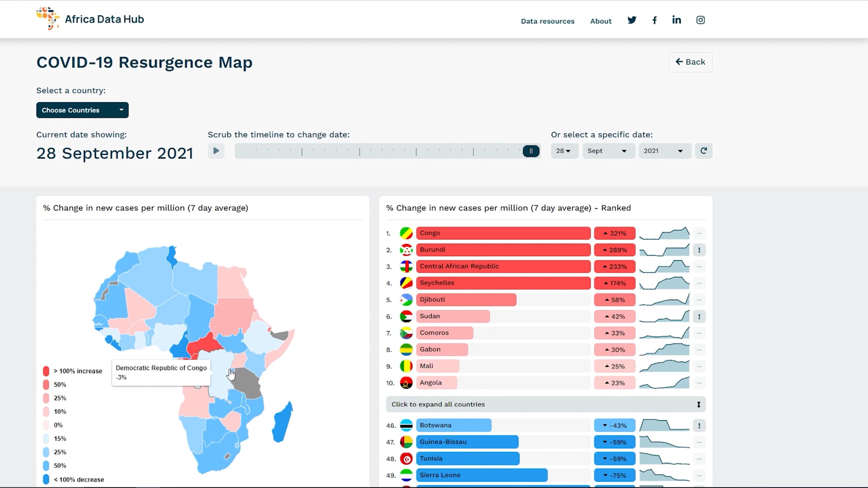
Task: Open the Sept month dropdown
Action: pyautogui.click(x=608, y=151)
